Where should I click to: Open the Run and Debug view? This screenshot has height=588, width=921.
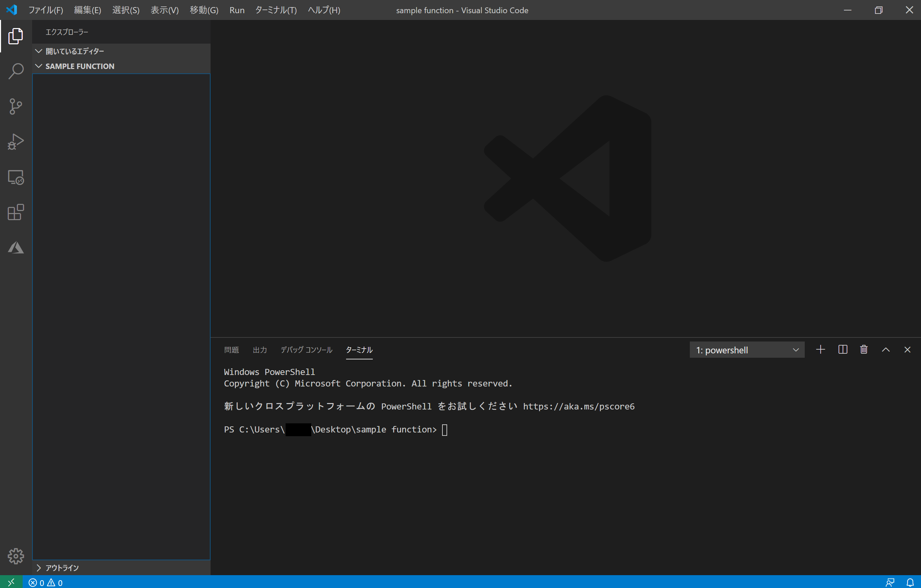point(16,142)
